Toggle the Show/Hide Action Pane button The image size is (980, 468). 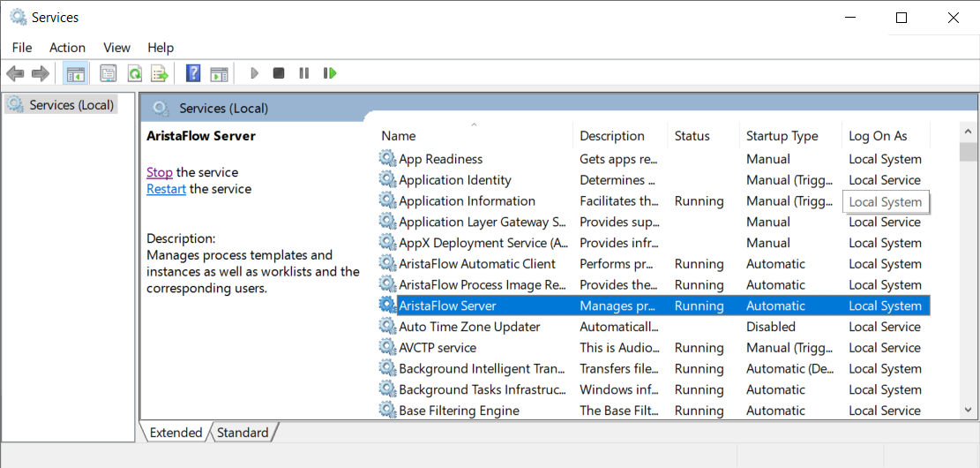coord(219,73)
